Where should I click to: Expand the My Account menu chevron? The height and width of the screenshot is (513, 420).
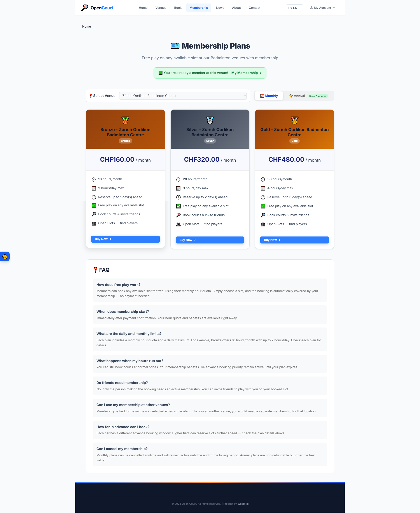[334, 8]
